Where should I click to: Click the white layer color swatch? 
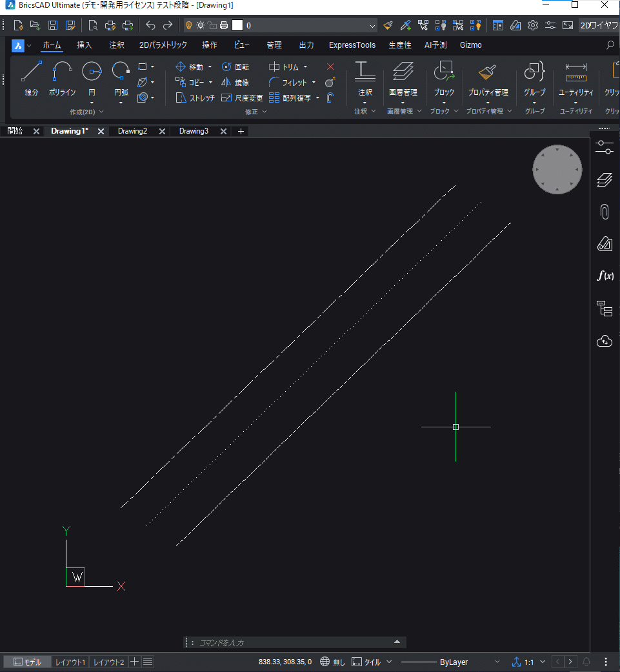237,26
